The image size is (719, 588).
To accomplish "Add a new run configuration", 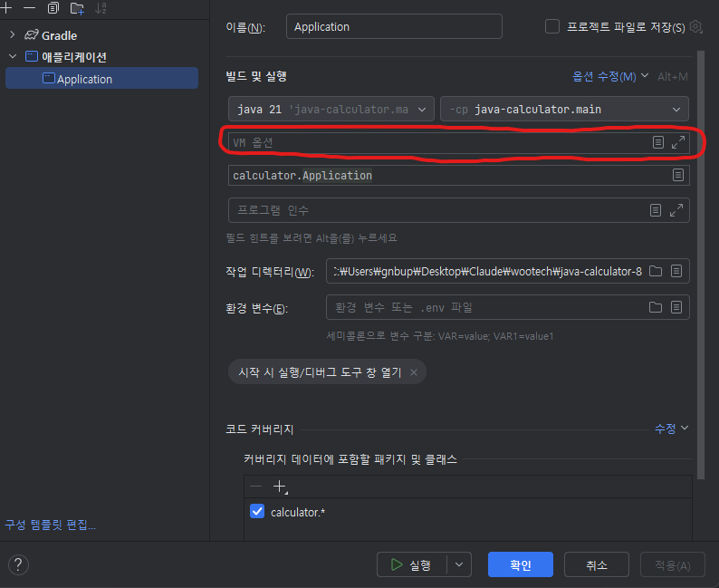I will click(x=6, y=8).
